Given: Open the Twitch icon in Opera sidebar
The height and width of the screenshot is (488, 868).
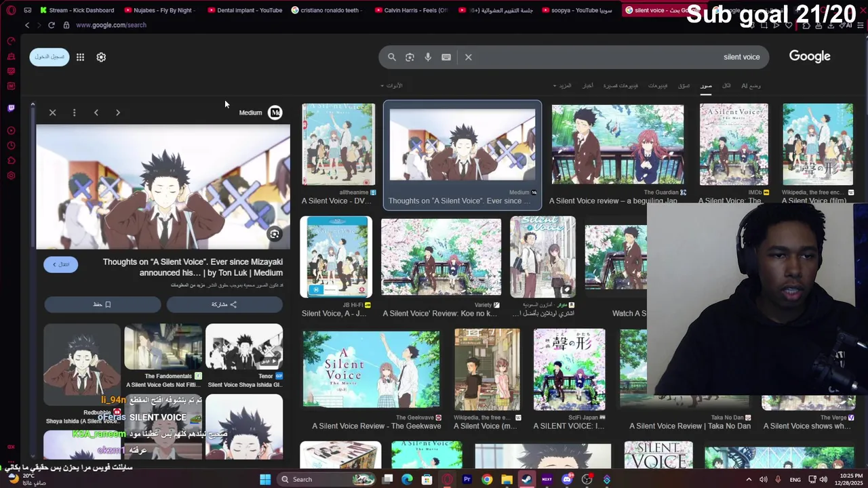Looking at the screenshot, I should pyautogui.click(x=11, y=108).
